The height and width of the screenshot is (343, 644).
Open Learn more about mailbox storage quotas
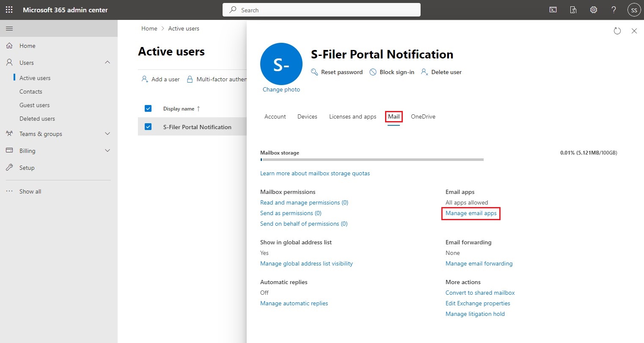click(315, 173)
